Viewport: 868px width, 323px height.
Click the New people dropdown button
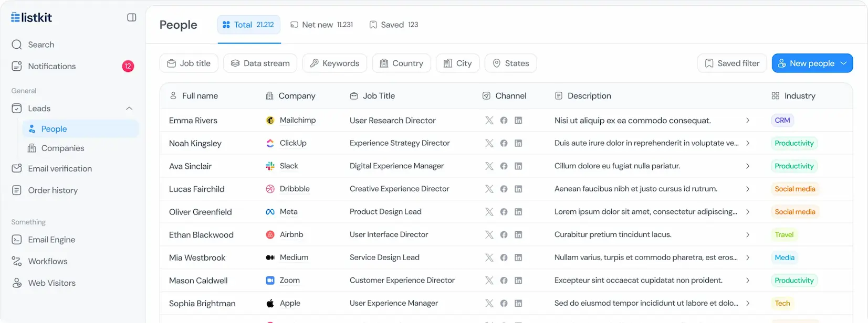click(812, 63)
